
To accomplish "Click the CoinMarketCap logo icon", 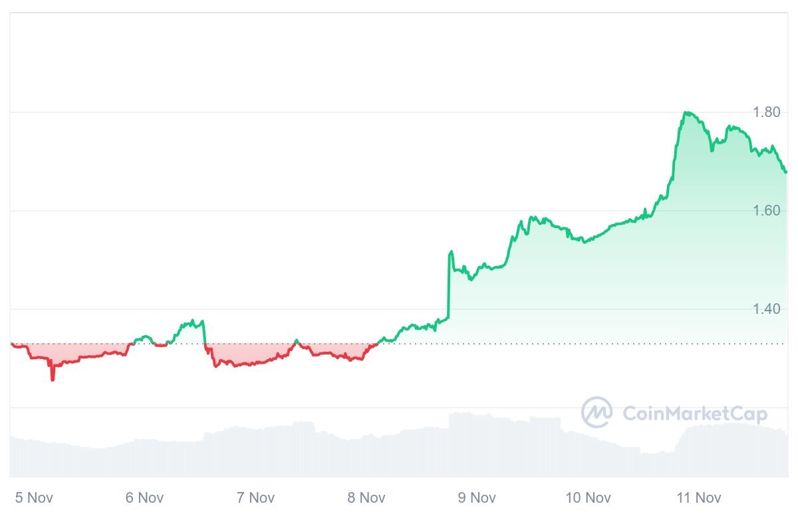I will pyautogui.click(x=597, y=413).
